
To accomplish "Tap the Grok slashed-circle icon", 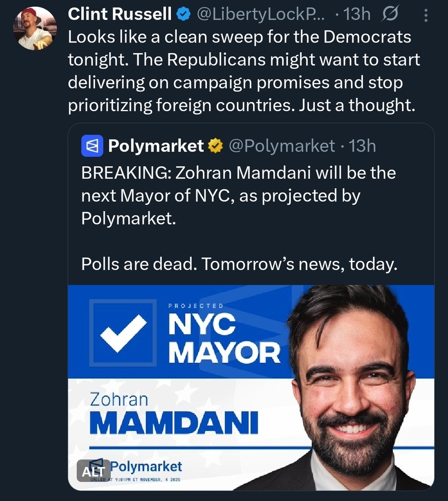I will pos(389,15).
